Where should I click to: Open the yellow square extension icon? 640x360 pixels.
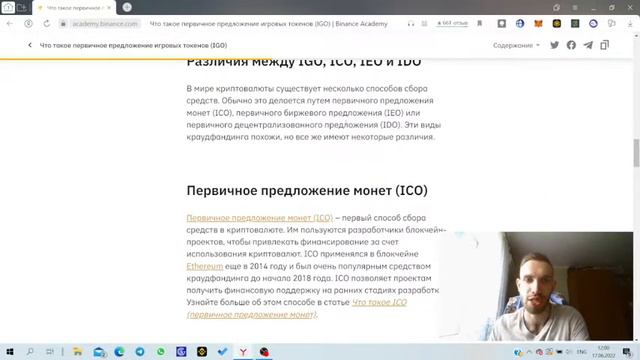(x=557, y=24)
